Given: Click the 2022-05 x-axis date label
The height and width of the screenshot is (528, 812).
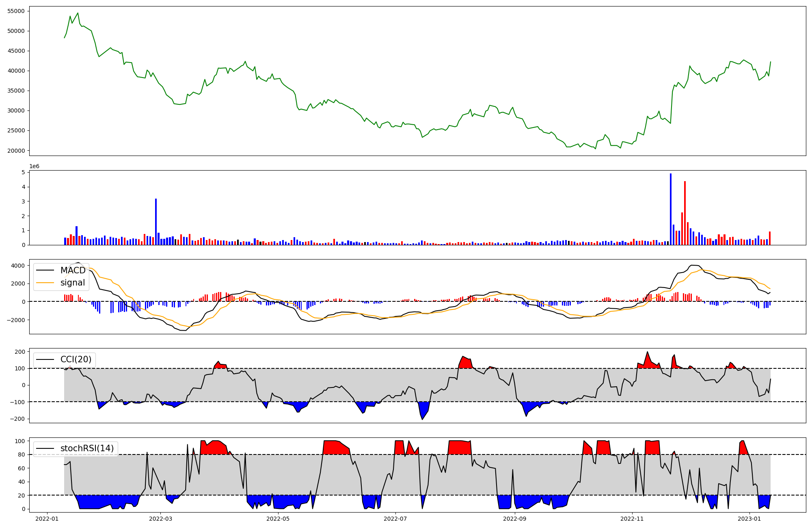Looking at the screenshot, I should point(278,519).
